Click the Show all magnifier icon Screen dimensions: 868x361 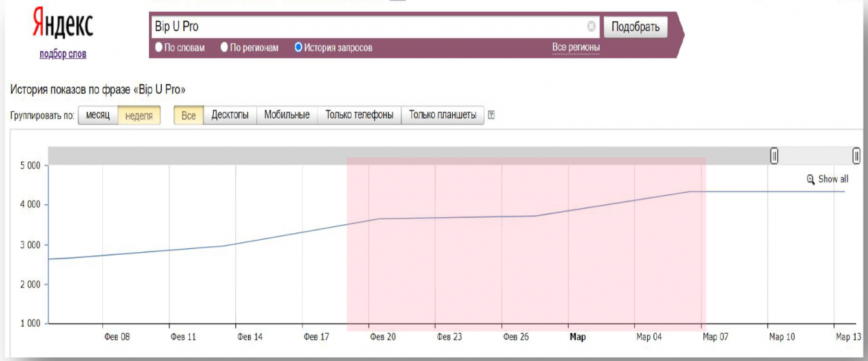(x=810, y=180)
